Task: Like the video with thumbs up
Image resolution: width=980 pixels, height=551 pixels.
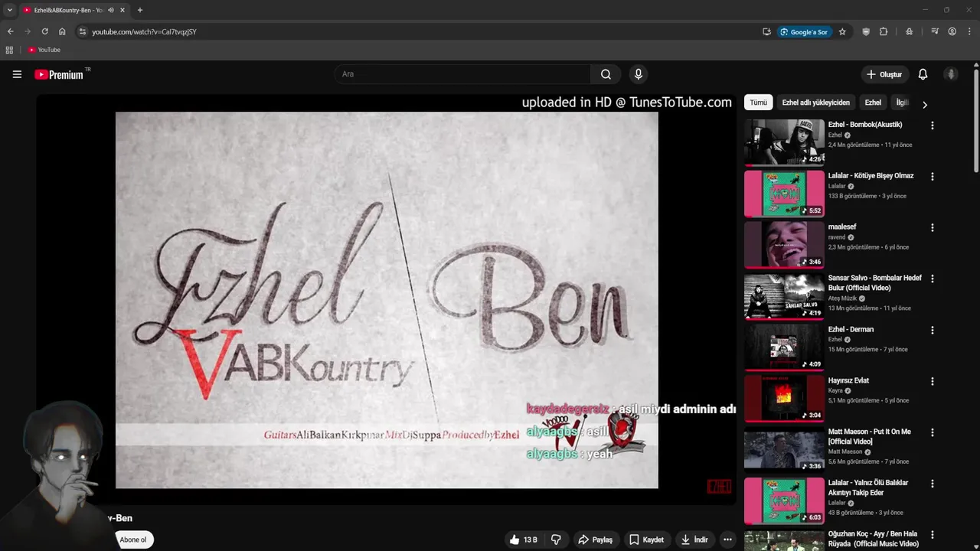Action: click(524, 540)
